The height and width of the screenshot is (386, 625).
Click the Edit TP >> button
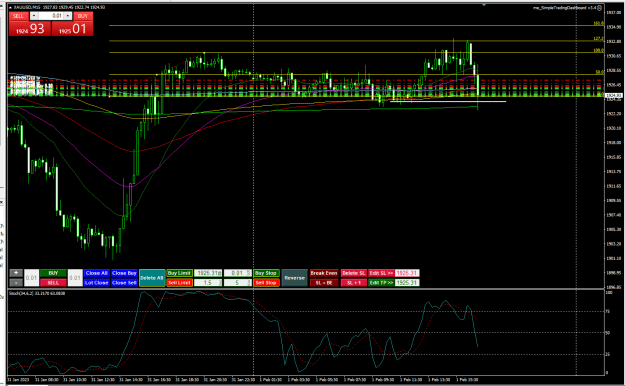pos(381,283)
